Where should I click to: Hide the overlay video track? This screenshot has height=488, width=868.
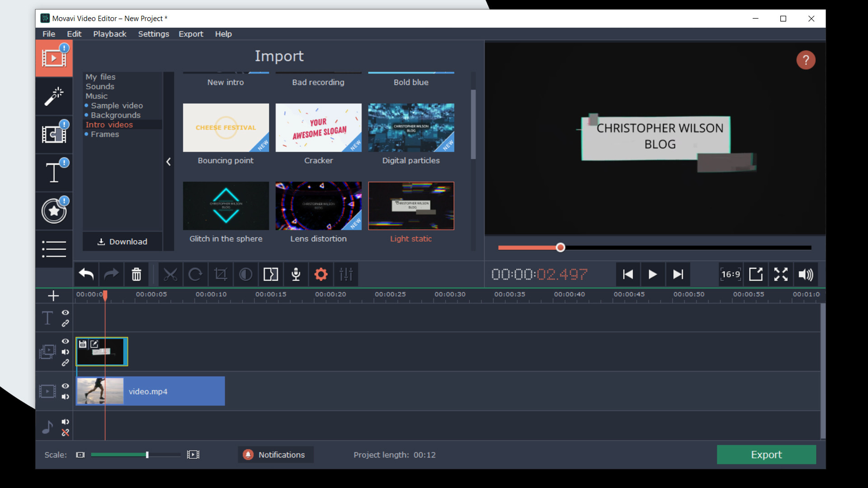[65, 341]
